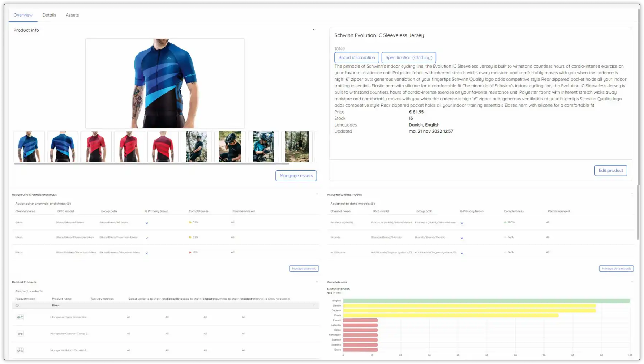Select the cyclist on a bike in the forest thumbnail
644x364 pixels.
coord(197,146)
